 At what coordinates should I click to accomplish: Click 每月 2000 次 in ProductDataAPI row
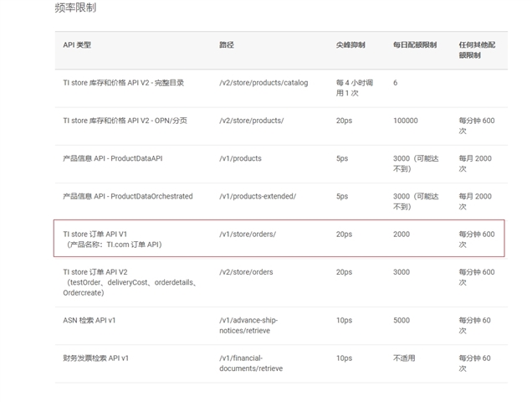475,163
